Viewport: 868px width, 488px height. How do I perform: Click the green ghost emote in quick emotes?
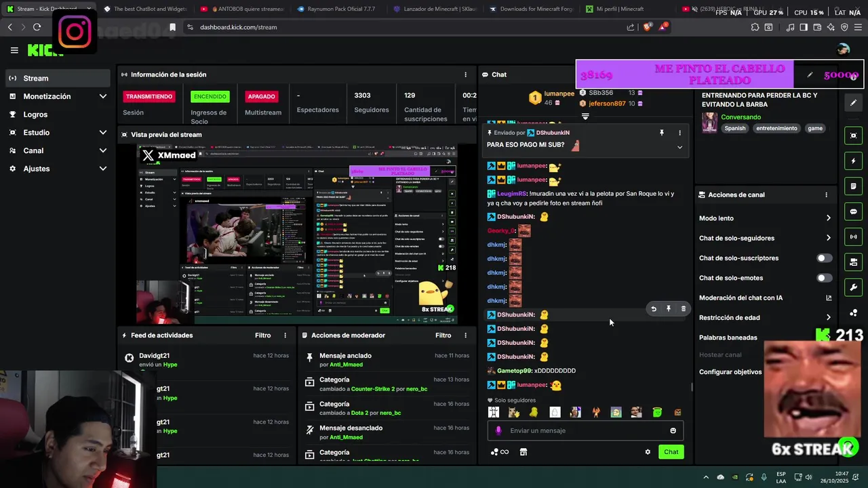[x=657, y=412]
